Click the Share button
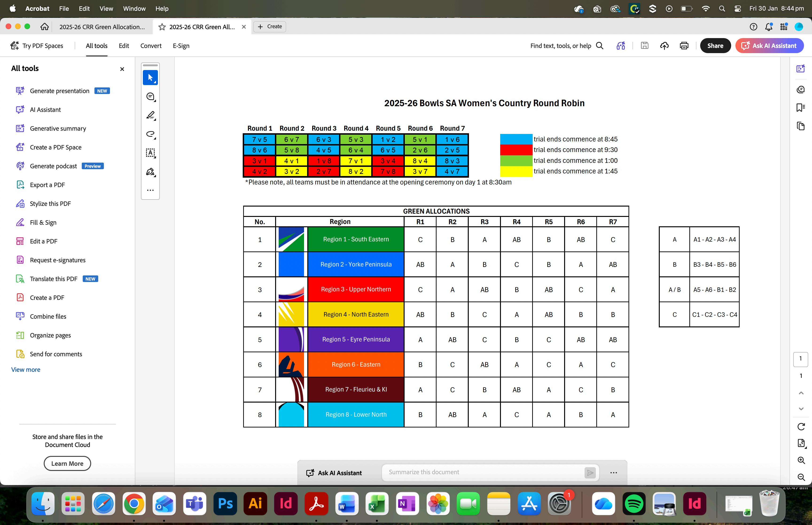Image resolution: width=812 pixels, height=525 pixels. pyautogui.click(x=715, y=46)
